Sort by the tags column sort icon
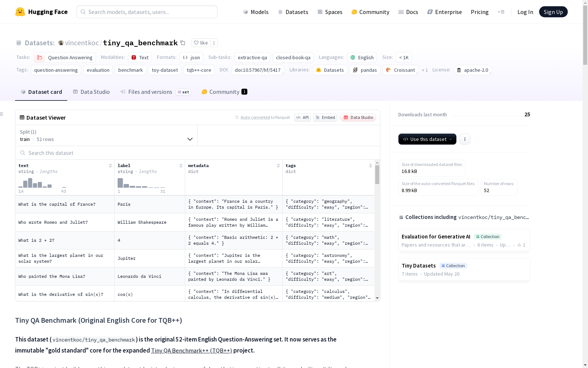The width and height of the screenshot is (588, 368). (x=370, y=166)
